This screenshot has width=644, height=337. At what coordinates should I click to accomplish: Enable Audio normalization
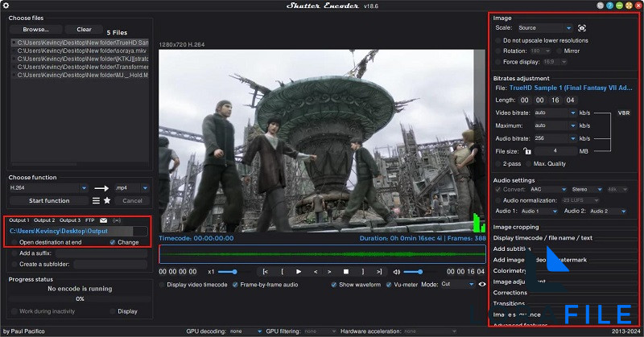pyautogui.click(x=498, y=200)
